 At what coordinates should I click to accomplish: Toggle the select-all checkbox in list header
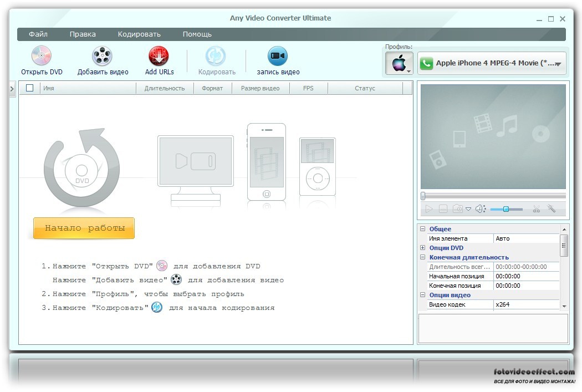[x=30, y=88]
